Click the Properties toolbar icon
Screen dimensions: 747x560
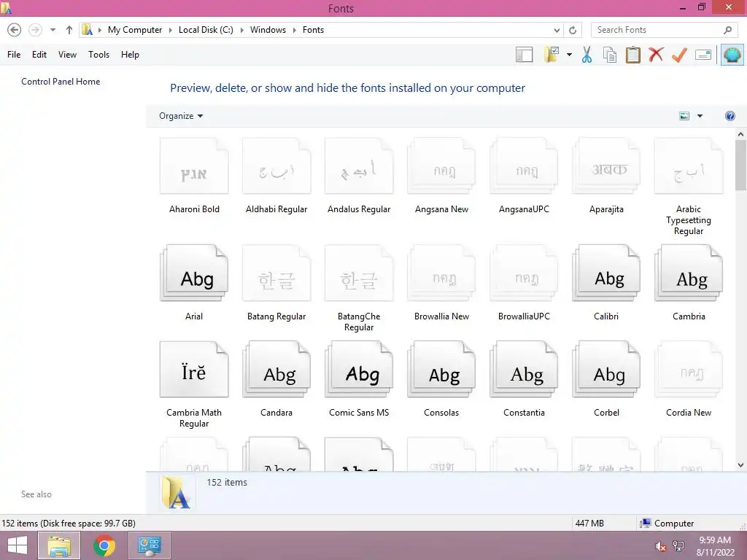click(x=703, y=55)
